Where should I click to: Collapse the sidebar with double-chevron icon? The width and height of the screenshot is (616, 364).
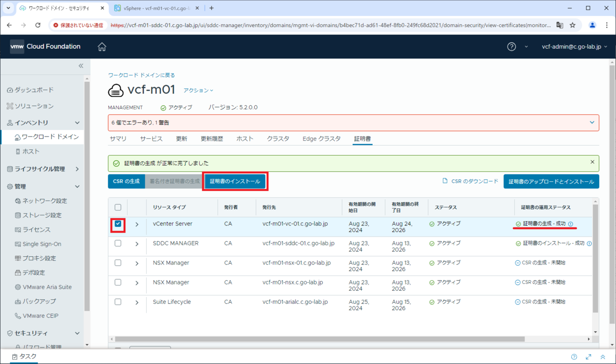pos(81,66)
